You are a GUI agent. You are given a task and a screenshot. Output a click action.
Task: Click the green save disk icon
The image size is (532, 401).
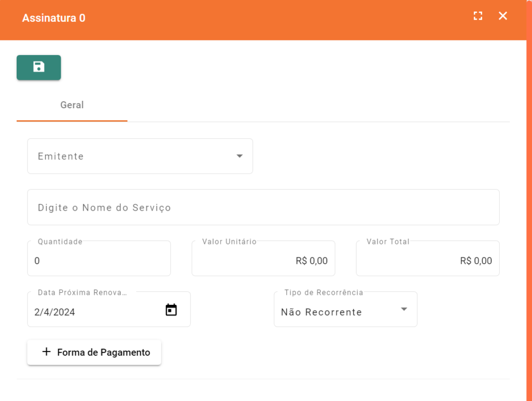pos(38,67)
